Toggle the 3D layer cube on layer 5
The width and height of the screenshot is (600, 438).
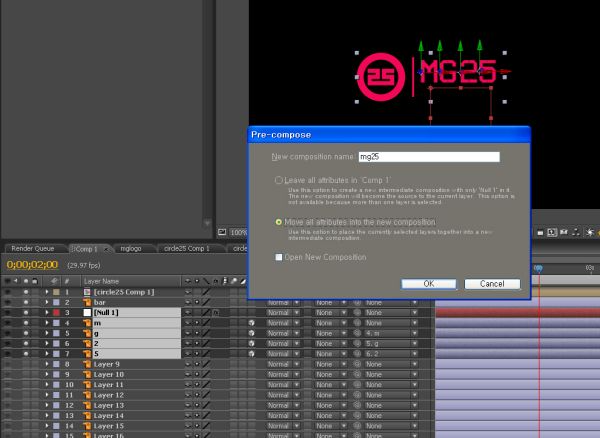point(251,354)
